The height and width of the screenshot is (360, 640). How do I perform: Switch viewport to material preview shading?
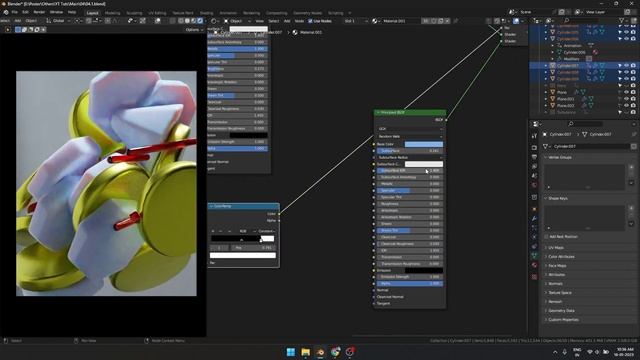(x=193, y=21)
